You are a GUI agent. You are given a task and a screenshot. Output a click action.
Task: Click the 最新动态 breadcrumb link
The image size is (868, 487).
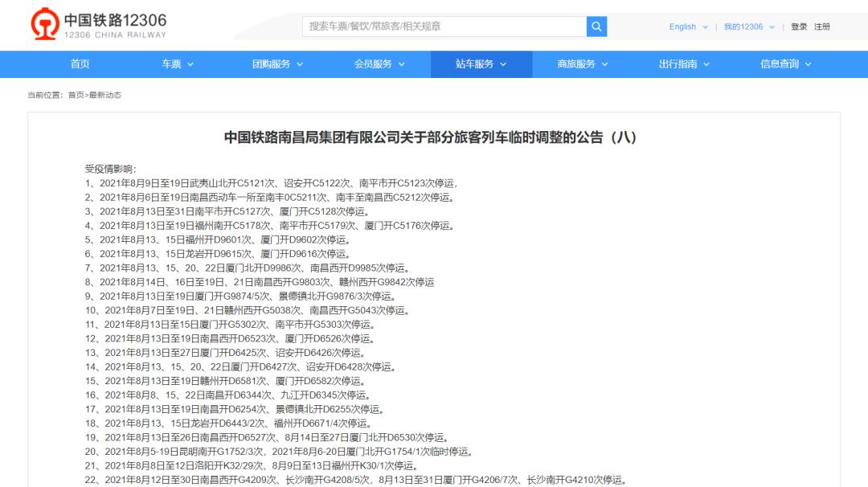(104, 96)
